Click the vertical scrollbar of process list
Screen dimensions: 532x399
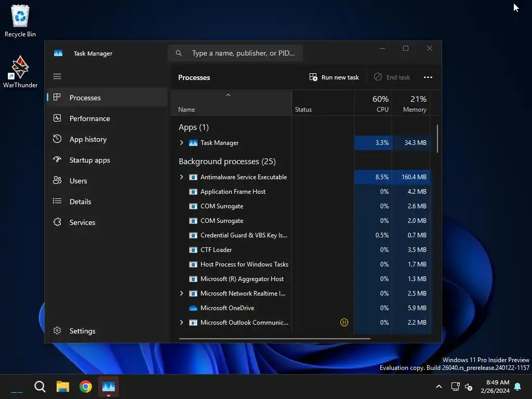point(437,139)
